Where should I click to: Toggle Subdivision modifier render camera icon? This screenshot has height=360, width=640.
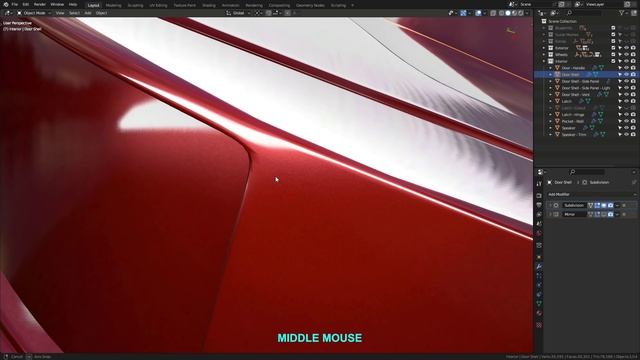[610, 205]
